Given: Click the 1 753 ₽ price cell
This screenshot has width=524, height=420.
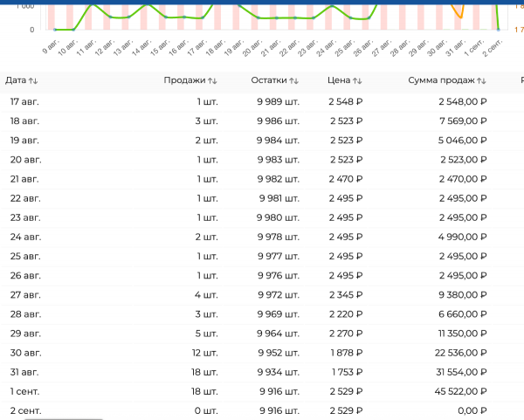Looking at the screenshot, I should (x=345, y=371).
